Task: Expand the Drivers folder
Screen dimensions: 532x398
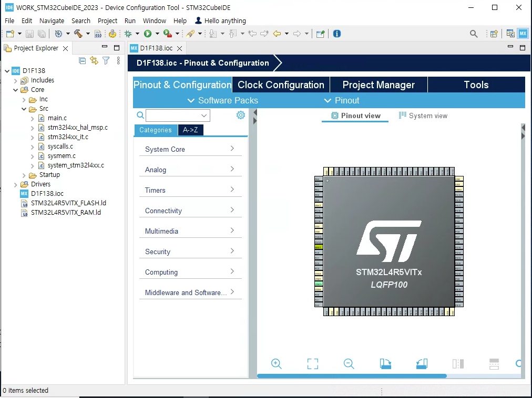Action: tap(16, 184)
